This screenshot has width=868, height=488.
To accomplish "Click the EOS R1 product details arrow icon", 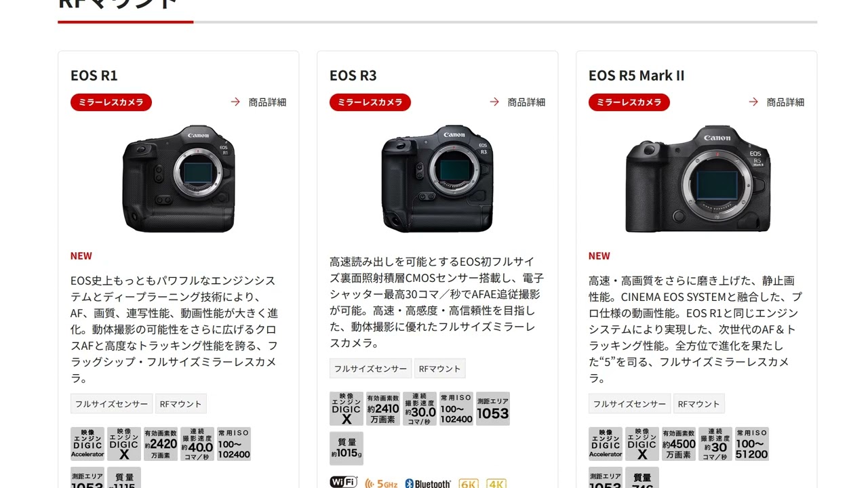I will 235,102.
